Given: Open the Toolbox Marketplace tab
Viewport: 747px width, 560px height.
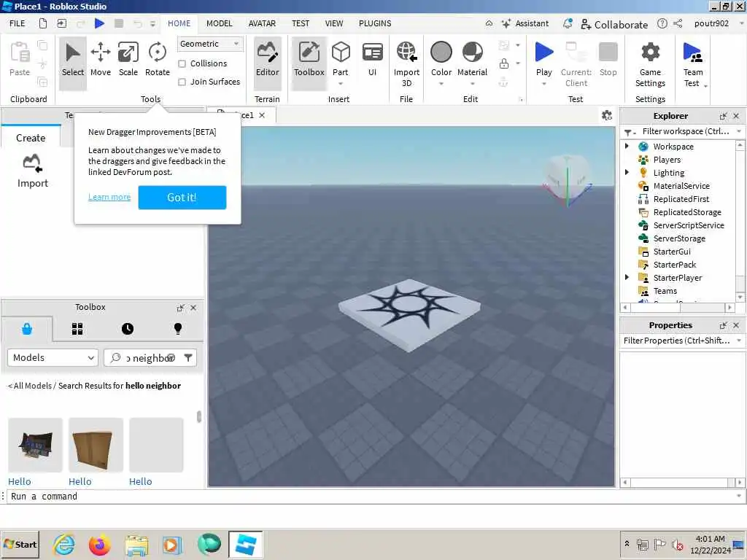Looking at the screenshot, I should coord(27,329).
